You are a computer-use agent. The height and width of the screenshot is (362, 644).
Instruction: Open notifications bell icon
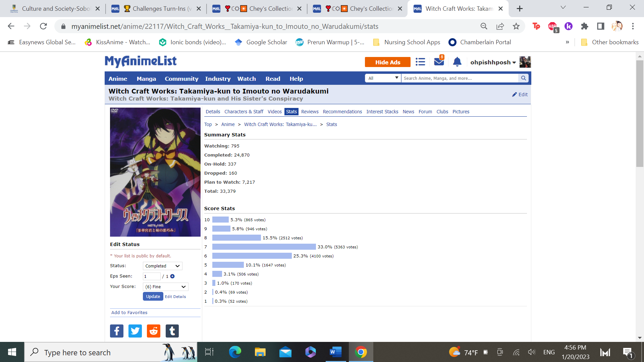coord(457,62)
